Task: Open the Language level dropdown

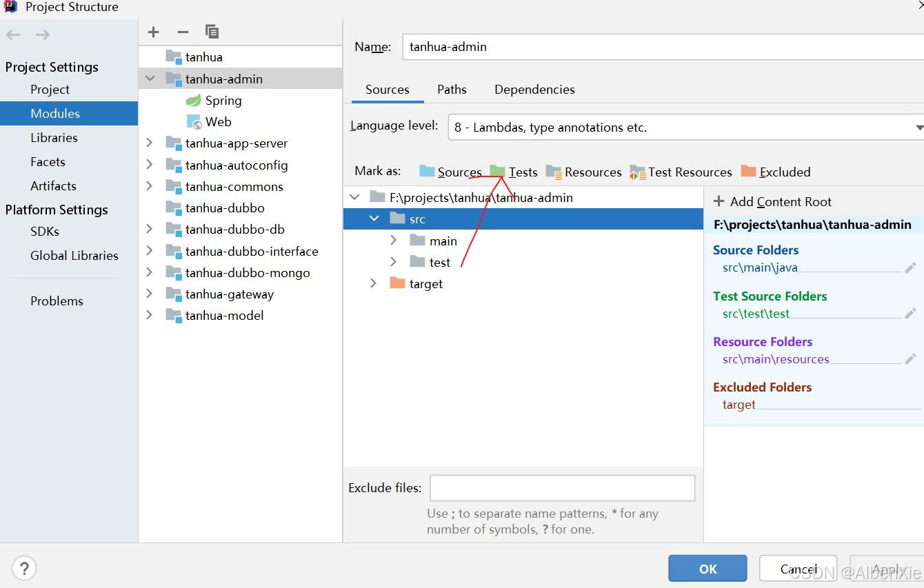Action: click(x=917, y=127)
